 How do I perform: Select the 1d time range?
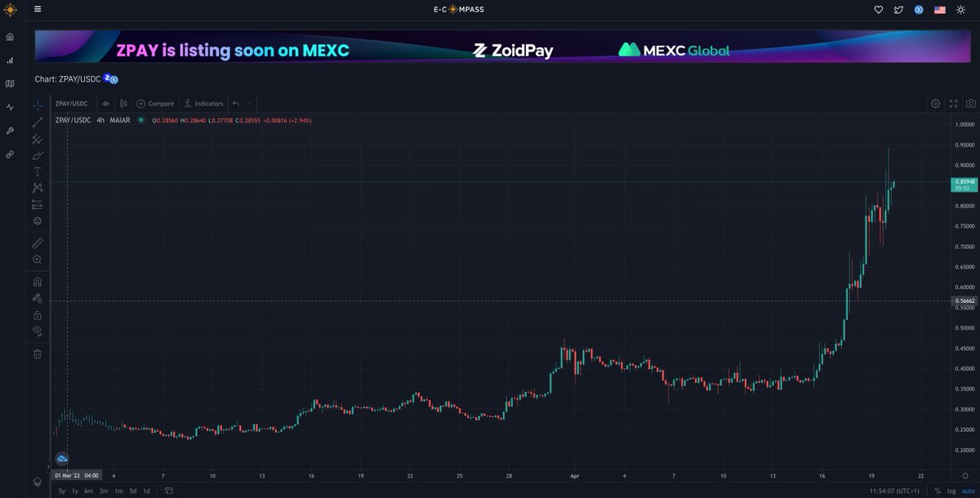point(146,491)
